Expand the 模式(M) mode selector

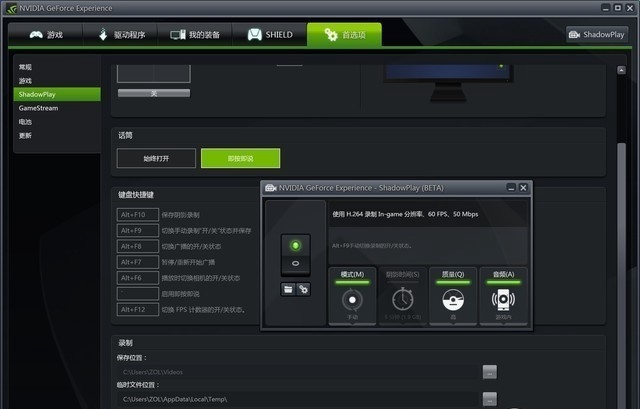[x=352, y=296]
